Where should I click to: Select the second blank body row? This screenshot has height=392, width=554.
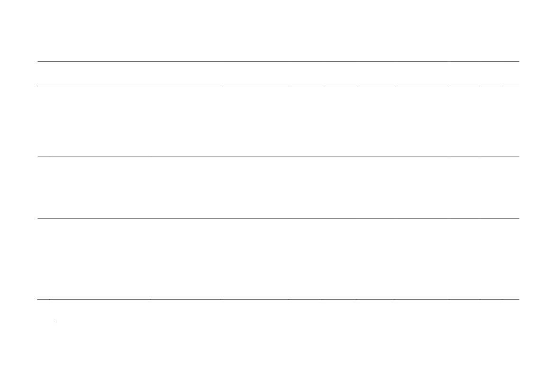(x=278, y=188)
